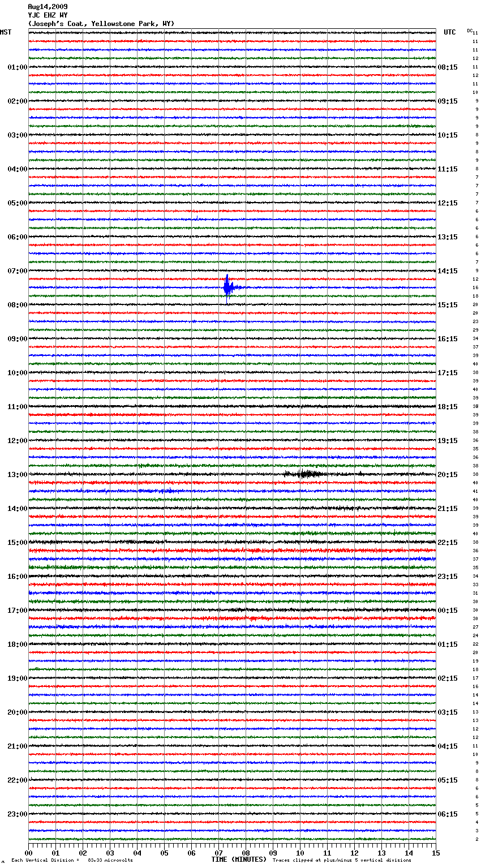Select the 18:00 MST time label

[18, 644]
